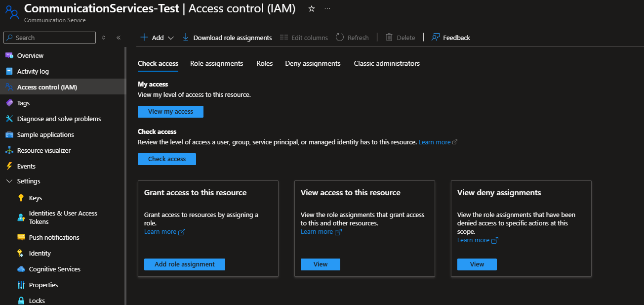Switch to the Role assignments tab
This screenshot has width=644, height=305.
click(216, 63)
